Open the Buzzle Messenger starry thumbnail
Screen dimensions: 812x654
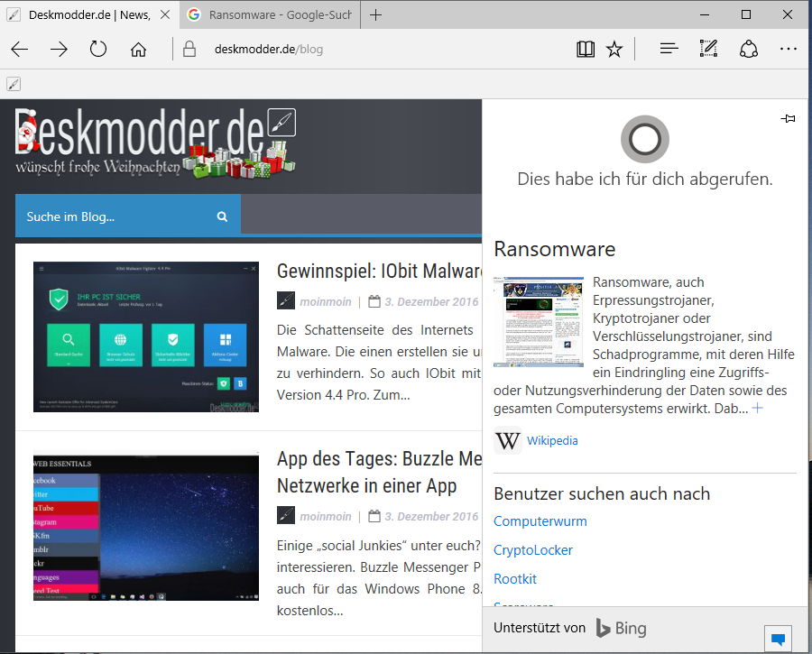click(x=146, y=527)
